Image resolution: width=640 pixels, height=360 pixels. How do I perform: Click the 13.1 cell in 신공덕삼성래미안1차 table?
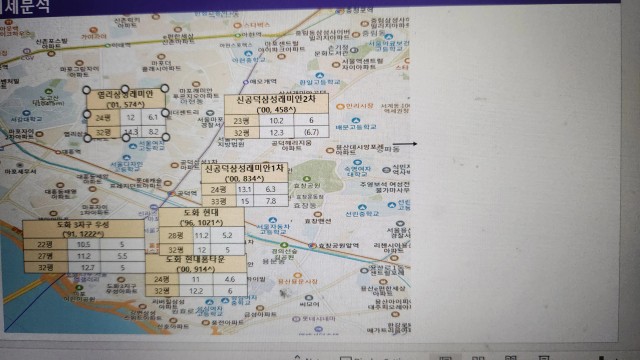[x=244, y=189]
